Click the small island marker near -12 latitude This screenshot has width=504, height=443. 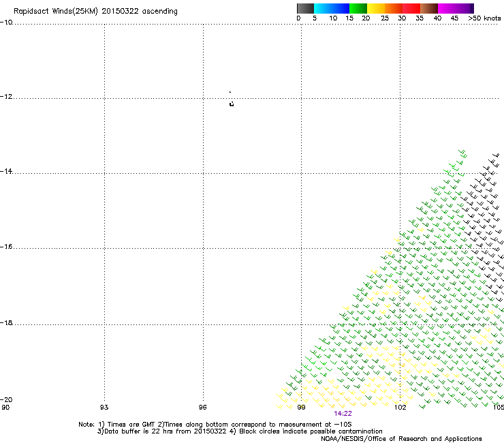click(x=232, y=104)
